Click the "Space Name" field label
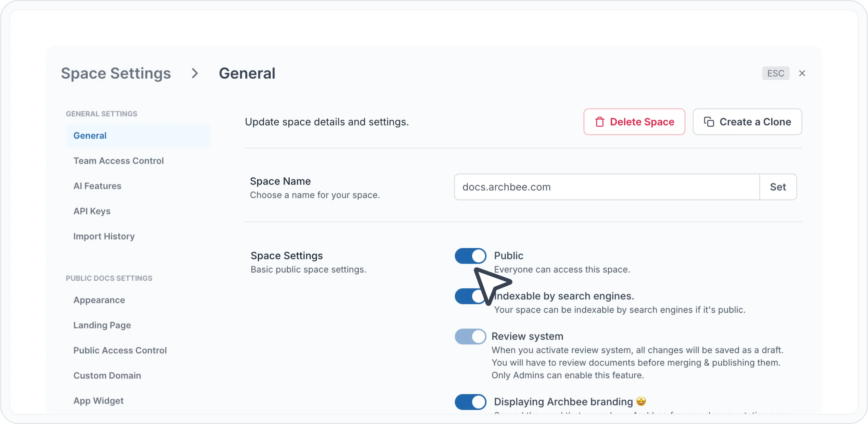The image size is (868, 424). point(280,181)
